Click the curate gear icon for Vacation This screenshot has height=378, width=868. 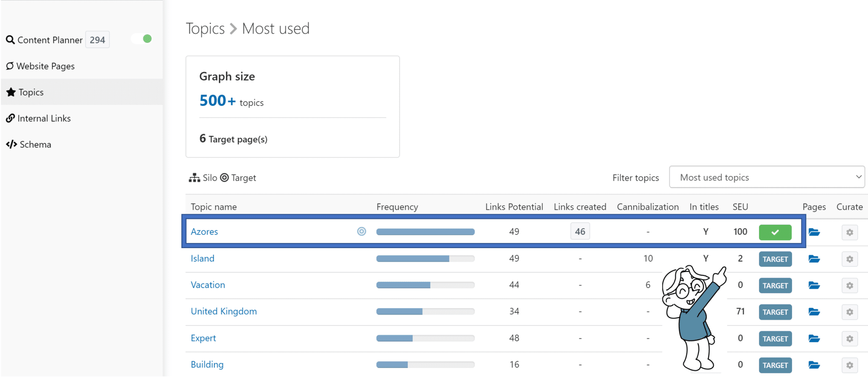click(x=849, y=286)
